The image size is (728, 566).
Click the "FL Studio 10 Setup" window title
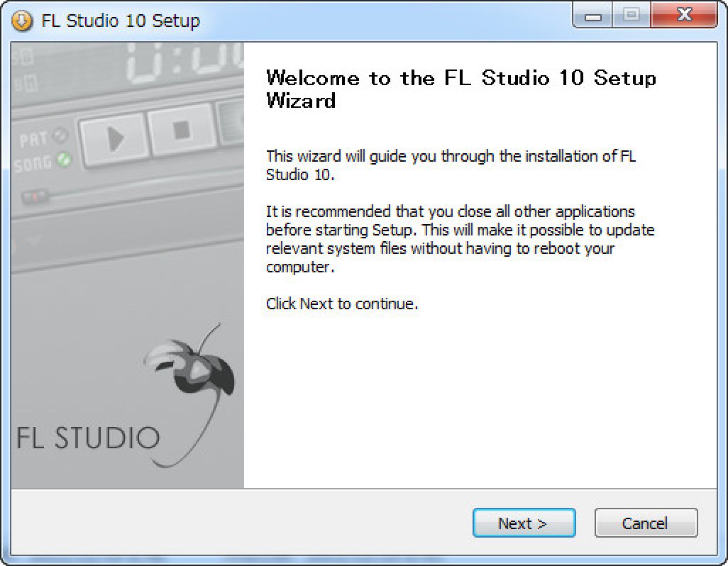[x=121, y=21]
